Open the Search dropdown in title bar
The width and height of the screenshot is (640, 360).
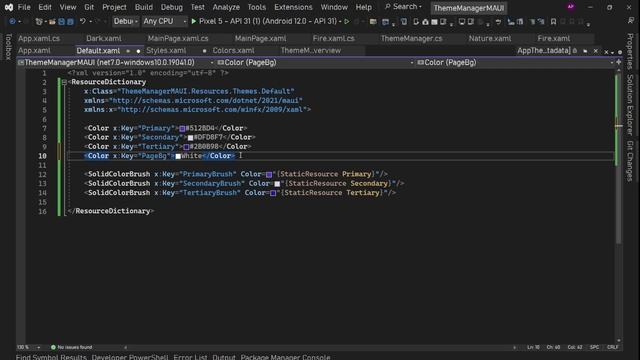click(x=403, y=7)
